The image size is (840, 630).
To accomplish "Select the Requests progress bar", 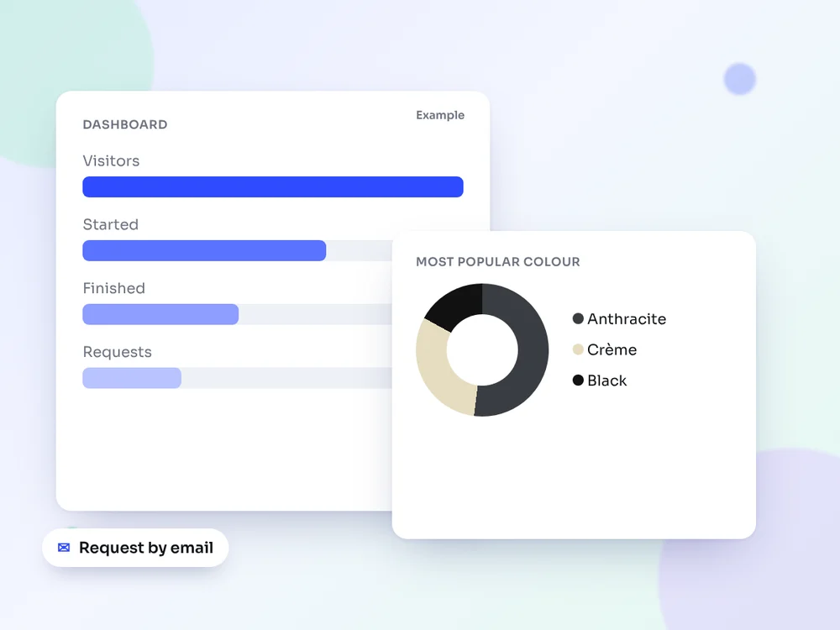I will [132, 378].
